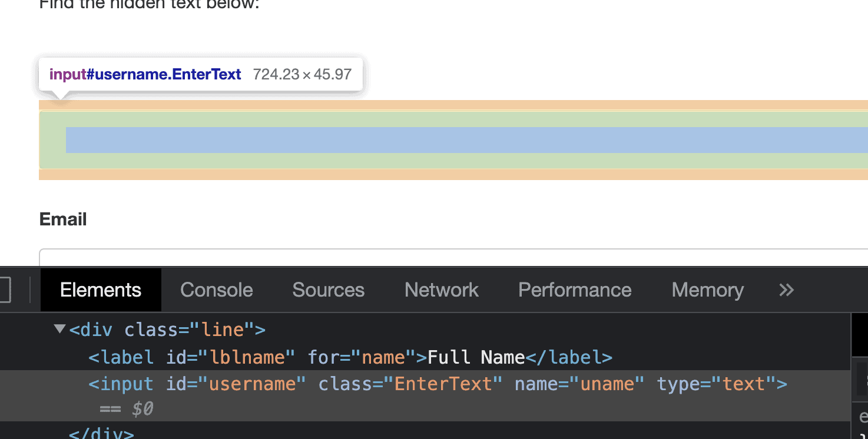This screenshot has width=868, height=439.
Task: Select the input#username node in DOM tree
Action: [x=121, y=384]
